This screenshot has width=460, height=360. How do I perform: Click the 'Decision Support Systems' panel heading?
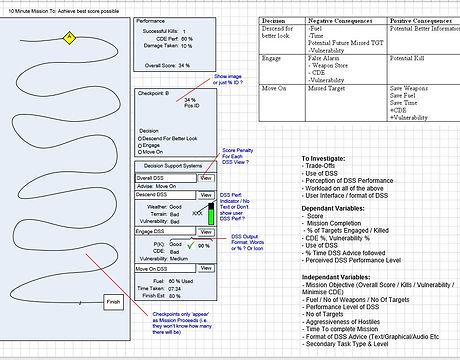point(173,166)
